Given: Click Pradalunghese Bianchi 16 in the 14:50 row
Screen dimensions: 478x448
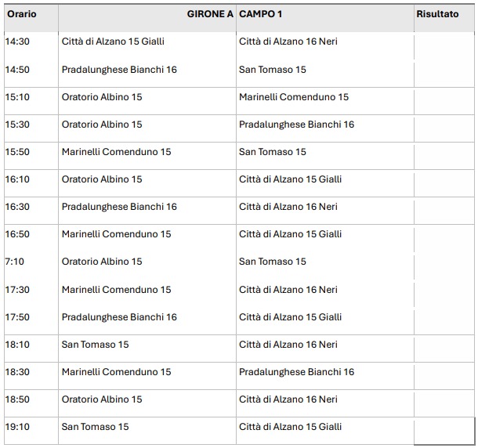Looking at the screenshot, I should pos(119,70).
